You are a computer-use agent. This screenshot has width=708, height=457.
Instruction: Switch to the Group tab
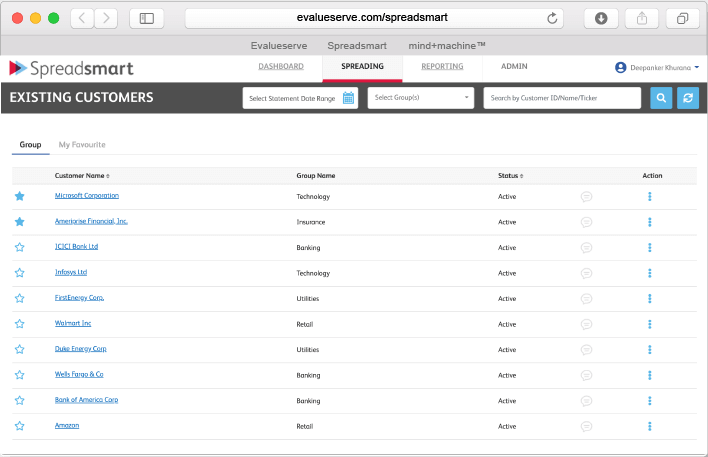30,145
